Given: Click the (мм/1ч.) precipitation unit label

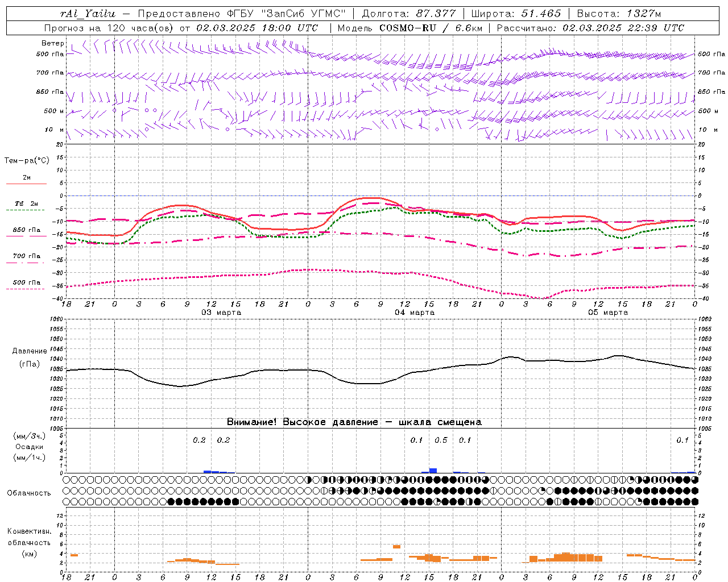Looking at the screenshot, I should (30, 458).
